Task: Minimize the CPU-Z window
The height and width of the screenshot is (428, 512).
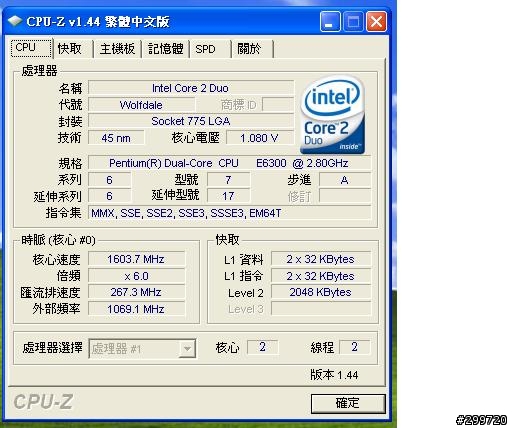Action: [330, 22]
